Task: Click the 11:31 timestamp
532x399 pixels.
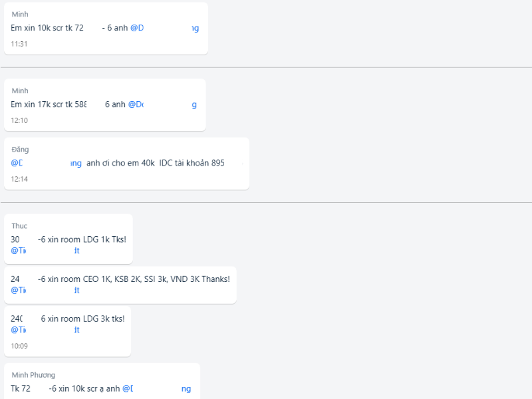Action: coord(19,44)
